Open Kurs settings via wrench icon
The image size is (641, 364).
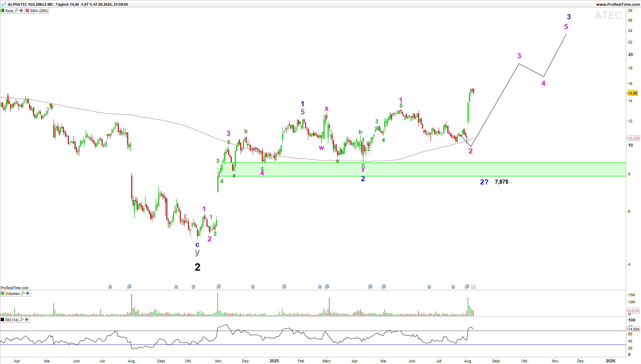tap(16, 11)
